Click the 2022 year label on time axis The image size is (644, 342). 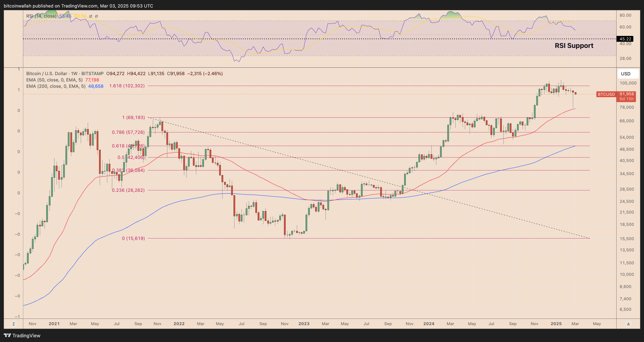click(179, 324)
